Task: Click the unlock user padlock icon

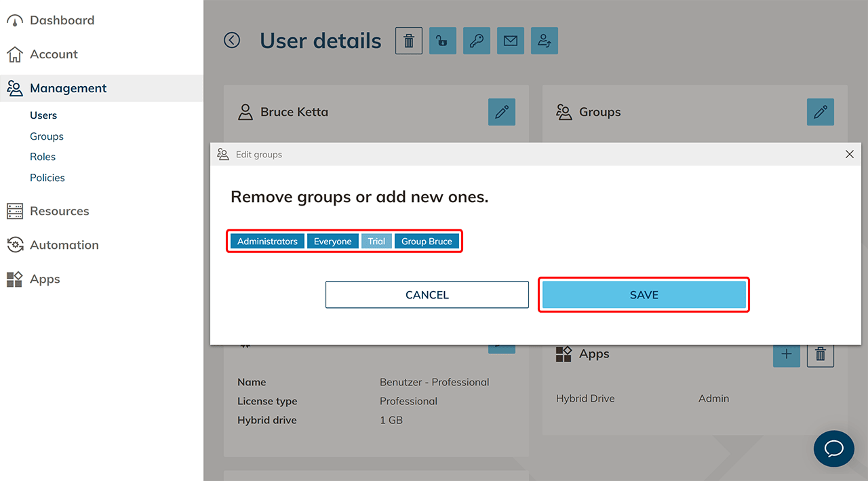Action: 443,41
